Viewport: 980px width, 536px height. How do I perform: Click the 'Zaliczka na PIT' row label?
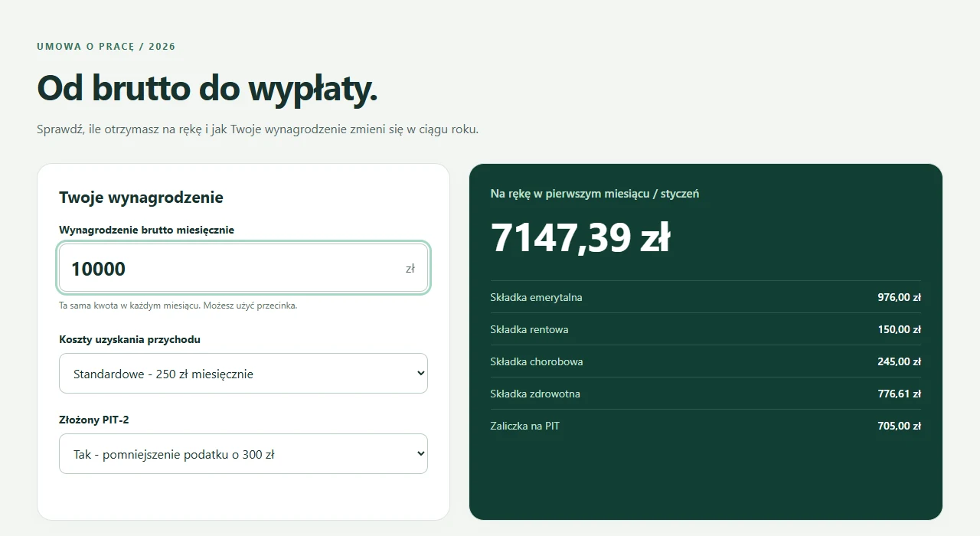[525, 426]
